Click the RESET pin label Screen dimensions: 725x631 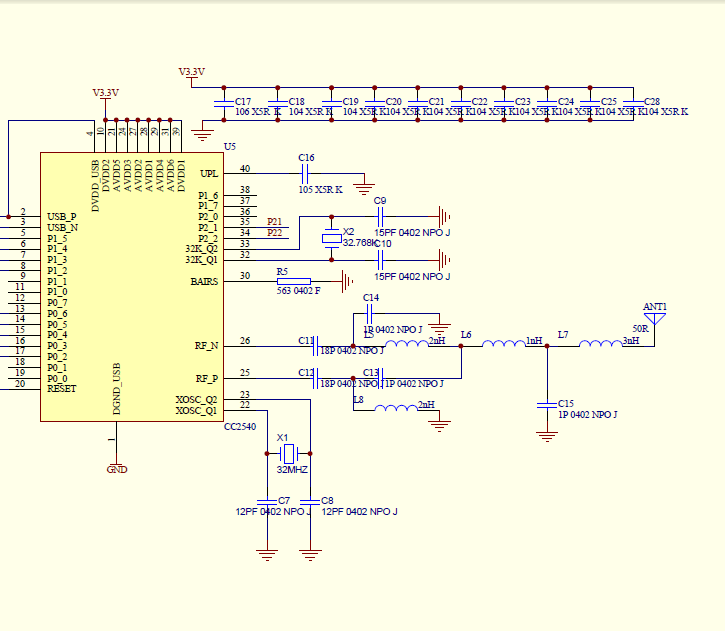[x=61, y=389]
